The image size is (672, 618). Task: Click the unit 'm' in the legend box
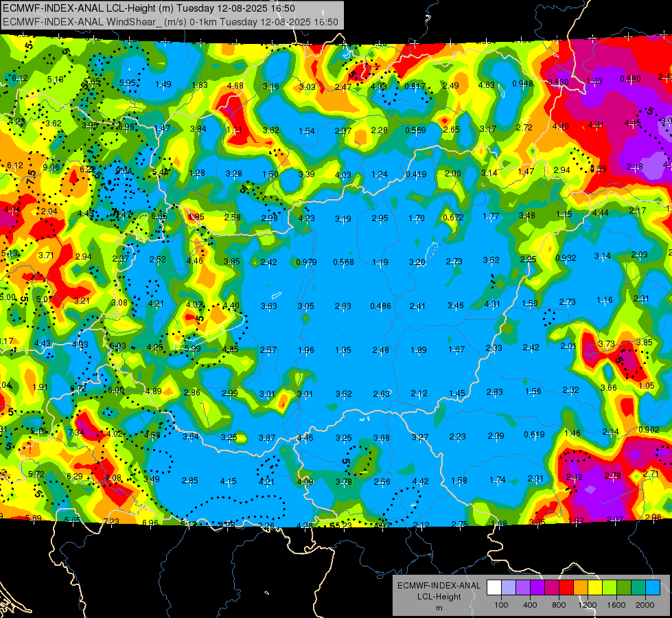(439, 608)
